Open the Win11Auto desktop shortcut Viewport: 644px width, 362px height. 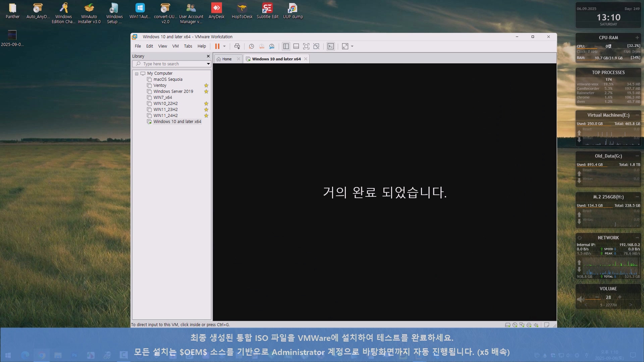tap(140, 11)
